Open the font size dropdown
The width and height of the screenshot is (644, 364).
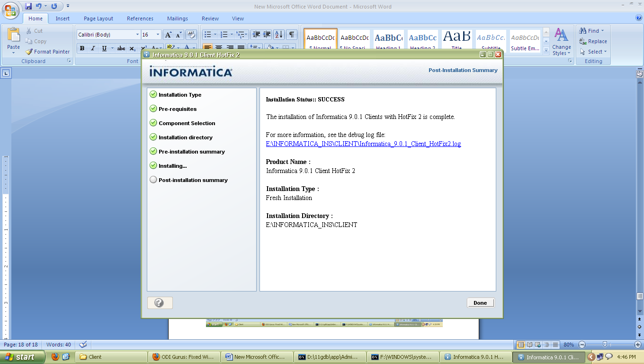[x=158, y=35]
